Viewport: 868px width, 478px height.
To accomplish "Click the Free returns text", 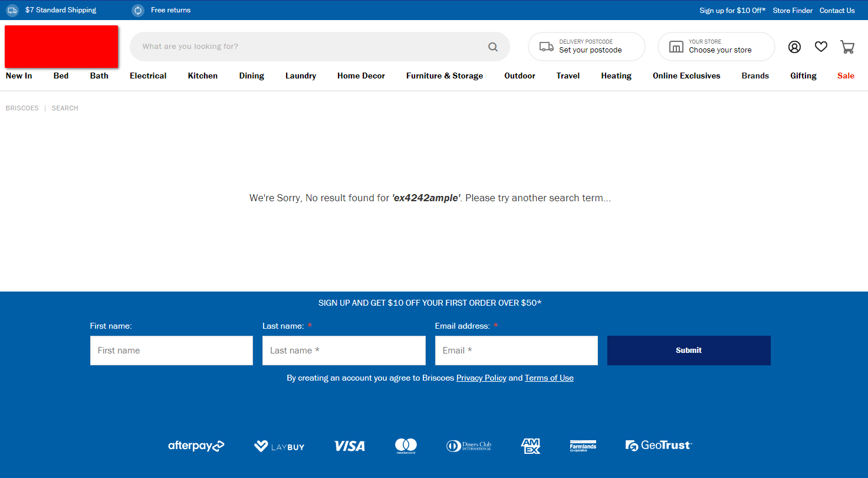I will point(170,10).
